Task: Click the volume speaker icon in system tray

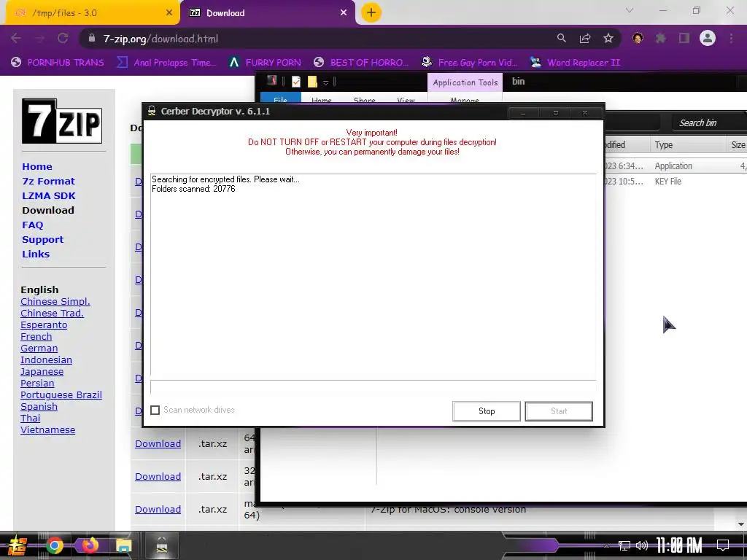Action: tap(642, 545)
